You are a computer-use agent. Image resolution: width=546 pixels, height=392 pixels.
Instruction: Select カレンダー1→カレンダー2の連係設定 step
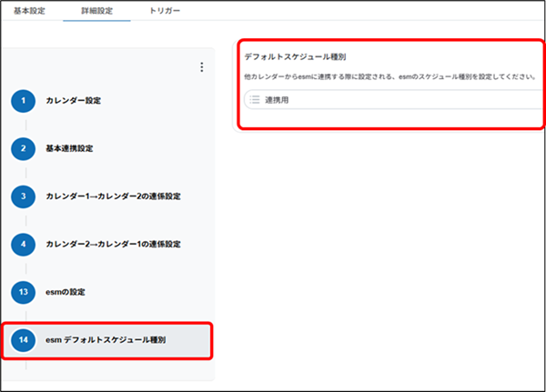coord(113,196)
